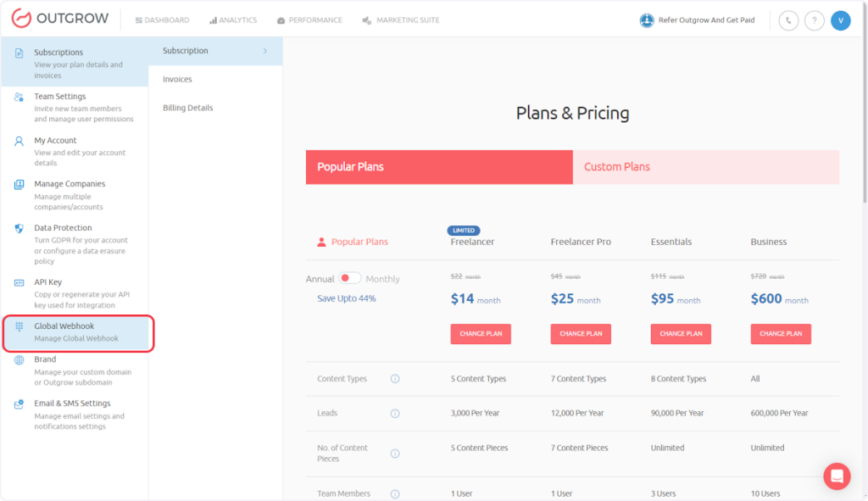Click Change Plan under Freelancer

[x=481, y=334]
